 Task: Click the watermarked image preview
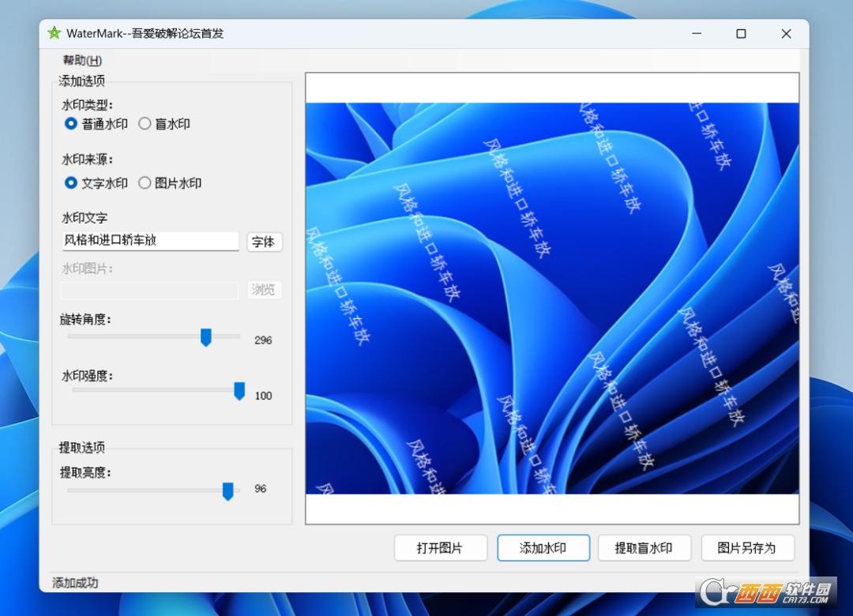(x=552, y=299)
